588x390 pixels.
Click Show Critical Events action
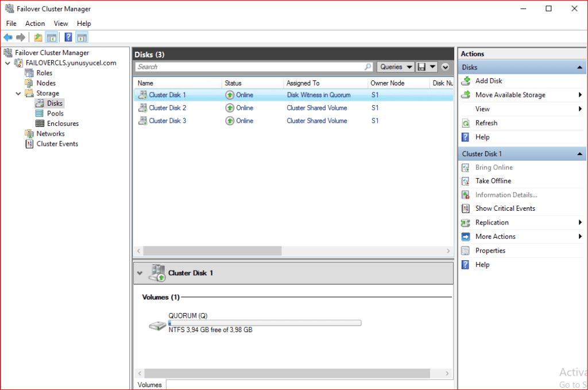(505, 208)
